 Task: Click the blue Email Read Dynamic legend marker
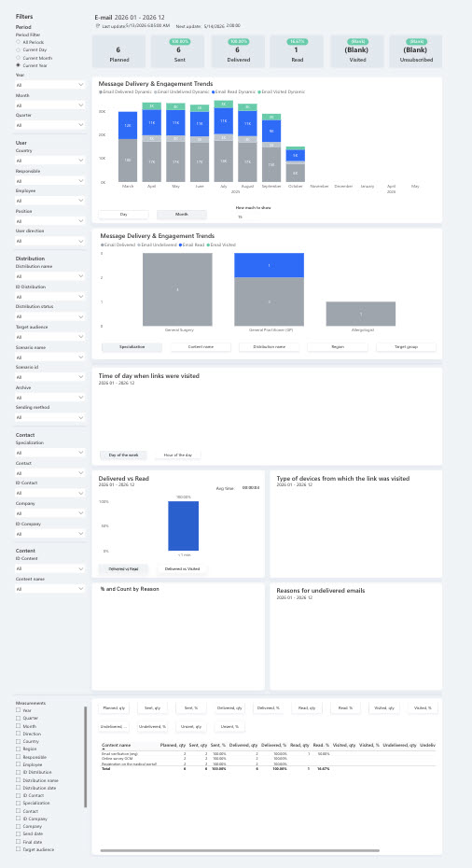click(x=213, y=91)
